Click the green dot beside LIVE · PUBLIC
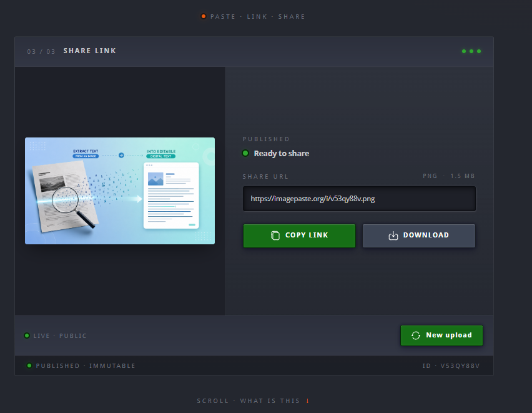This screenshot has width=532, height=413. pyautogui.click(x=27, y=336)
